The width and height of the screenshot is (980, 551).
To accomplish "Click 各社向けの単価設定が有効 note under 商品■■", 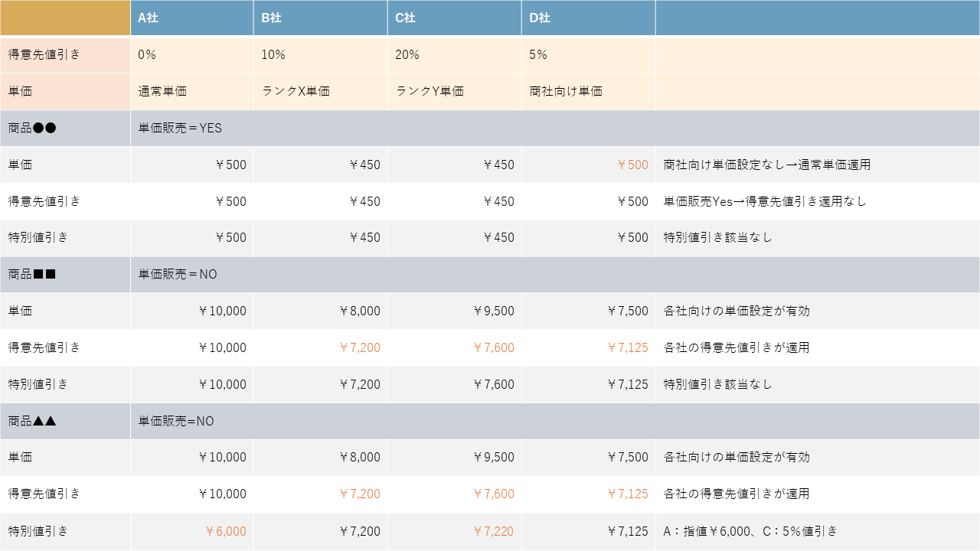I will point(737,311).
